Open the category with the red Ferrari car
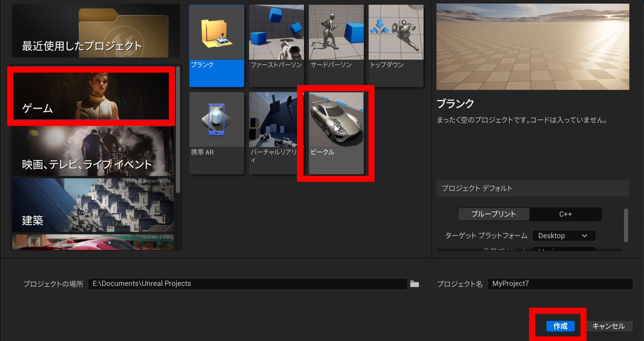The image size is (644, 341). [x=93, y=242]
